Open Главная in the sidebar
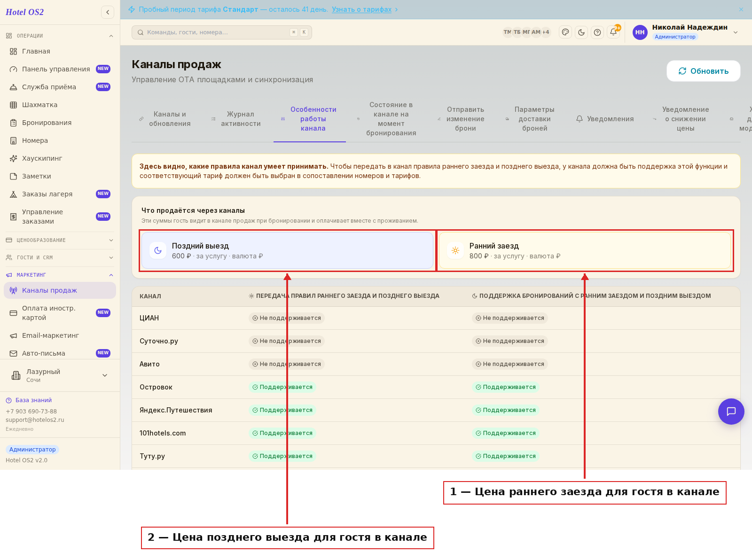 click(60, 51)
